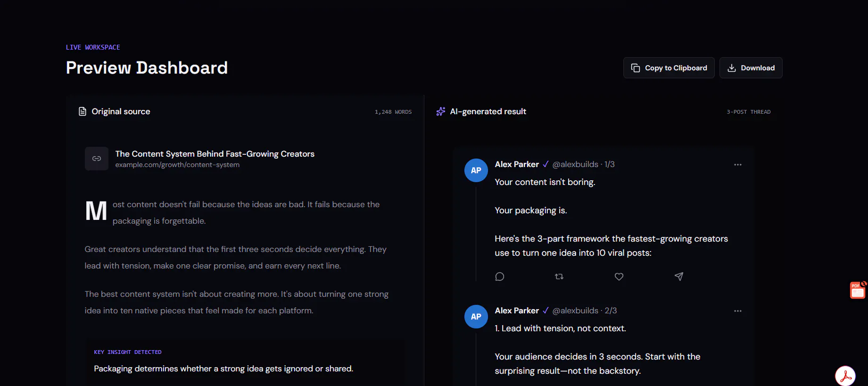This screenshot has width=868, height=386.
Task: Click the Download button
Action: (x=751, y=68)
